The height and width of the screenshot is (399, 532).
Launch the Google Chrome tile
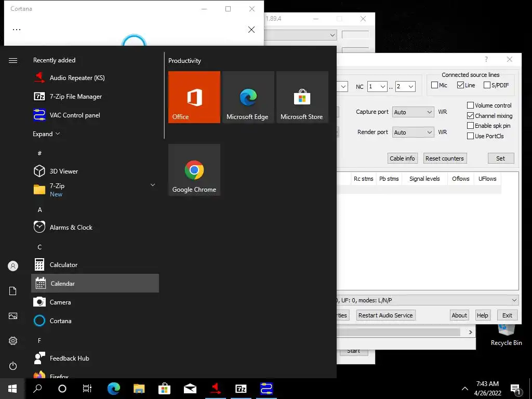tap(194, 170)
